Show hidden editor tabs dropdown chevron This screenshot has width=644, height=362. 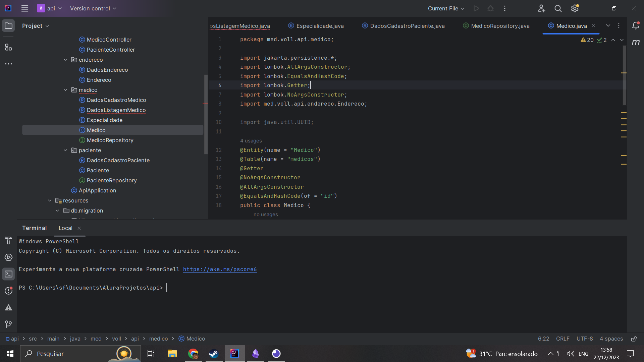608,25
